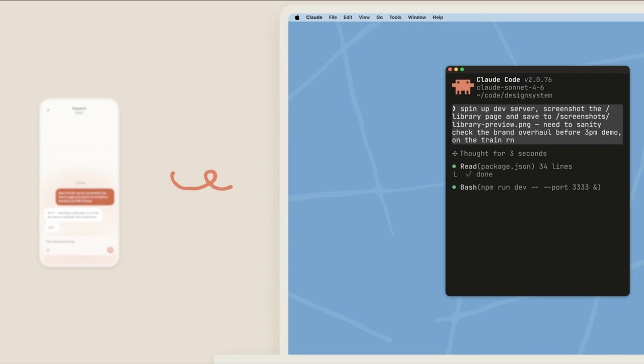644x364 pixels.
Task: Tap the plus icon below phone input
Action: coord(48,250)
